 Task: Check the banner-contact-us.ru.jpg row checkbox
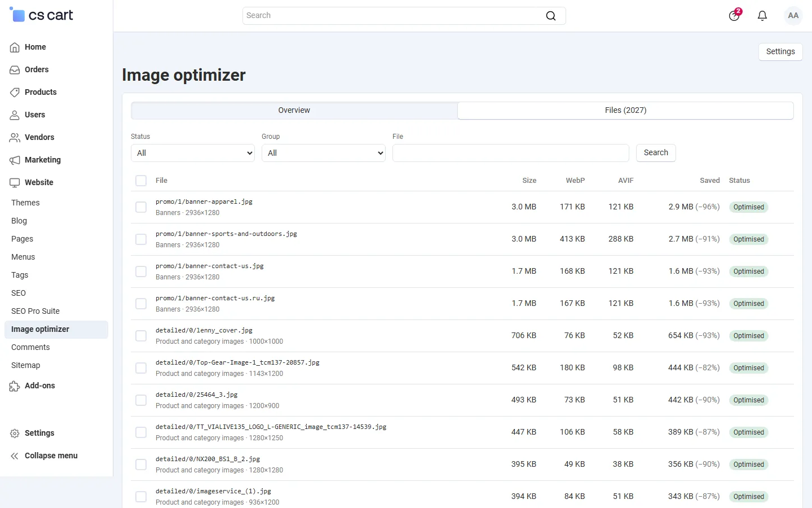141,304
